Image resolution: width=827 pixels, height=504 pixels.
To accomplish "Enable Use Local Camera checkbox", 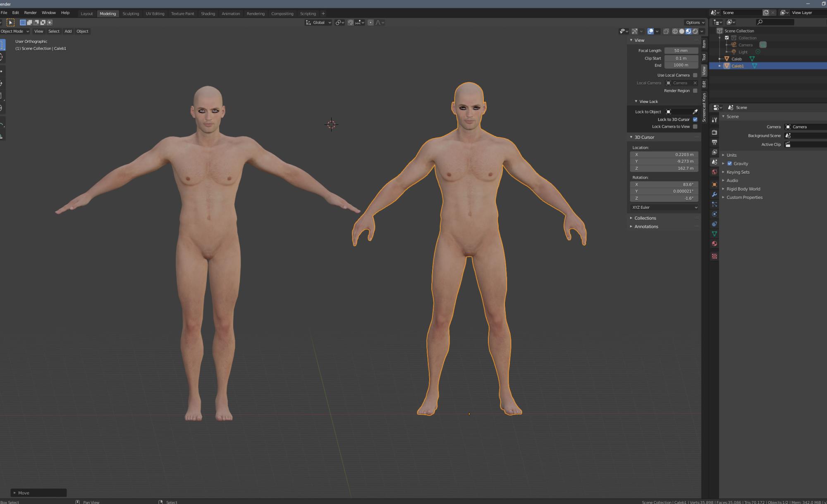I will [695, 75].
